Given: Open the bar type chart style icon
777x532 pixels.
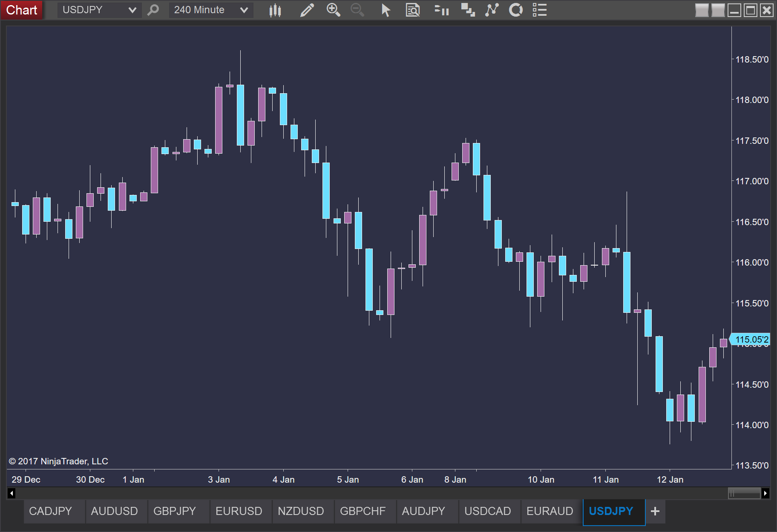Looking at the screenshot, I should (275, 10).
